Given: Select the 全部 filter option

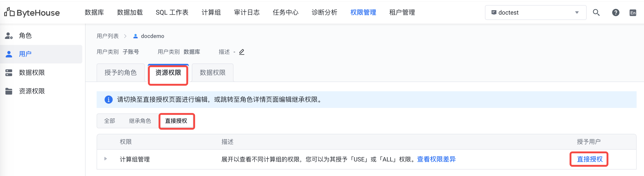Looking at the screenshot, I should [110, 121].
